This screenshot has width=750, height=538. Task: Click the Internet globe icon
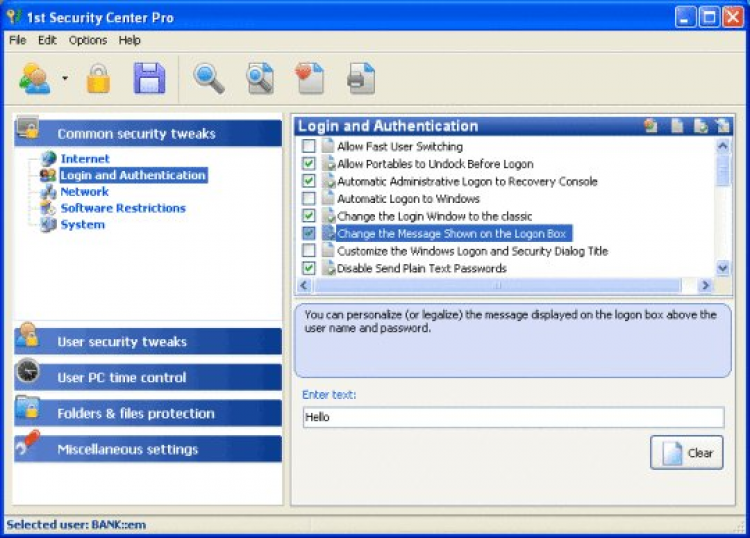click(x=48, y=158)
